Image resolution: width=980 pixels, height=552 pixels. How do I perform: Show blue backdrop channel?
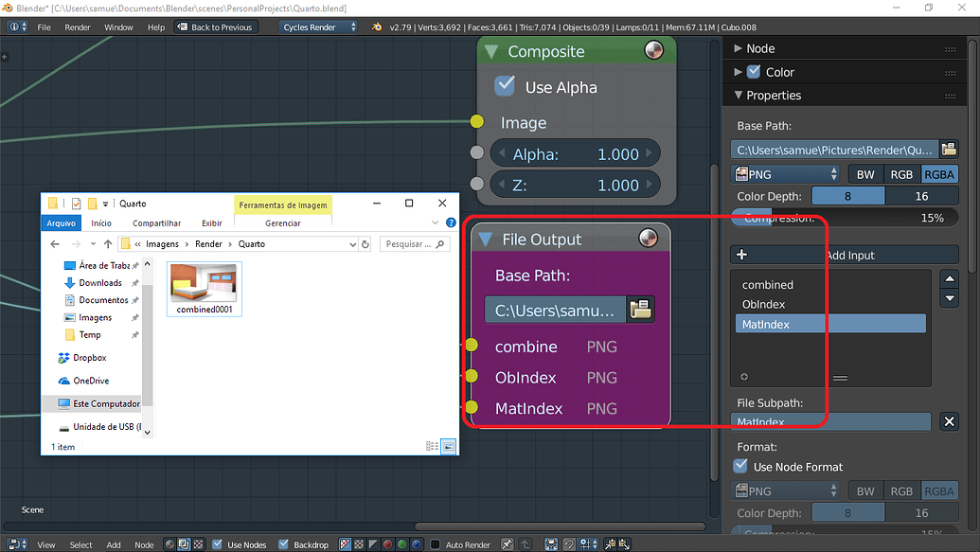417,544
